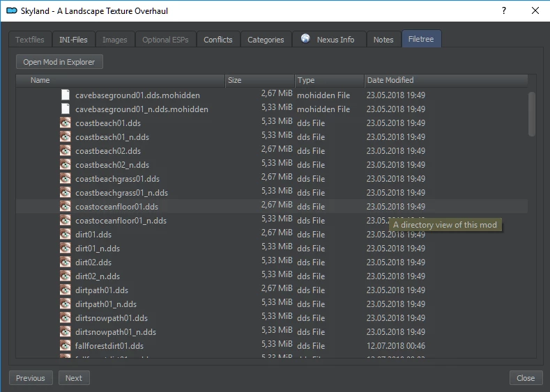The height and width of the screenshot is (392, 550).
Task: Go to the Next mod
Action: 74,378
